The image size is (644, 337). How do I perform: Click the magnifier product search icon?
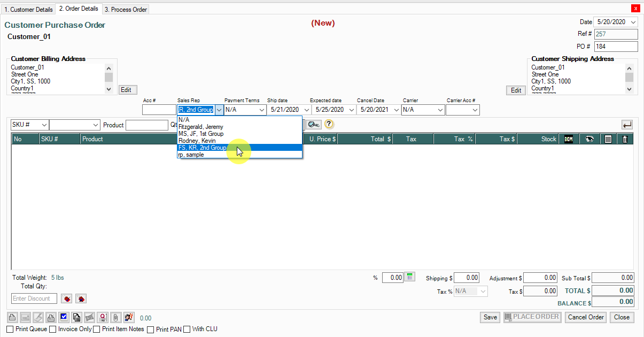(x=314, y=124)
